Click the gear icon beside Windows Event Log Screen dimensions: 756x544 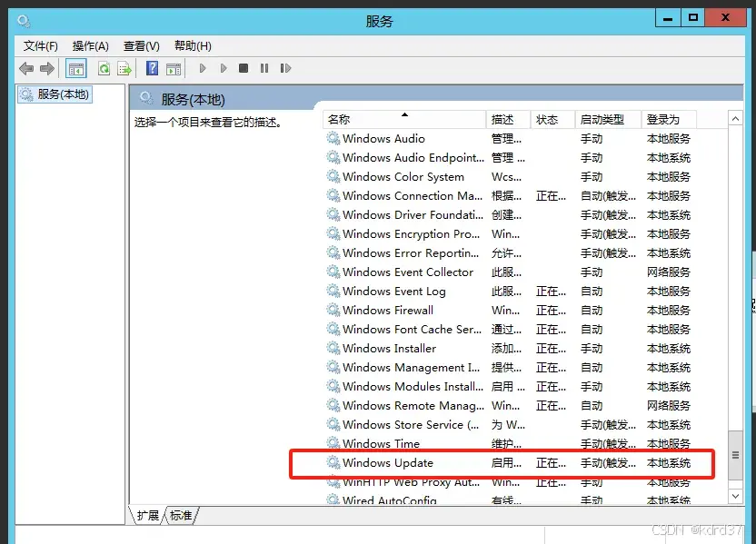coord(333,291)
